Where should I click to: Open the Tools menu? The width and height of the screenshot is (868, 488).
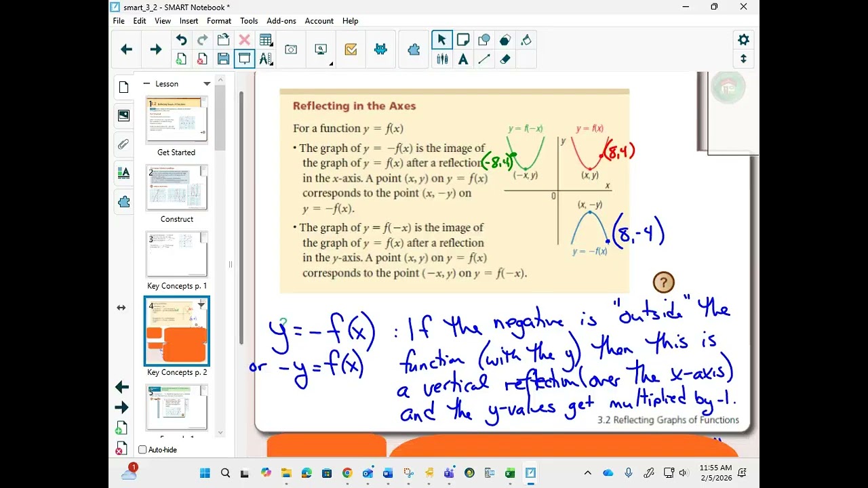(x=249, y=21)
